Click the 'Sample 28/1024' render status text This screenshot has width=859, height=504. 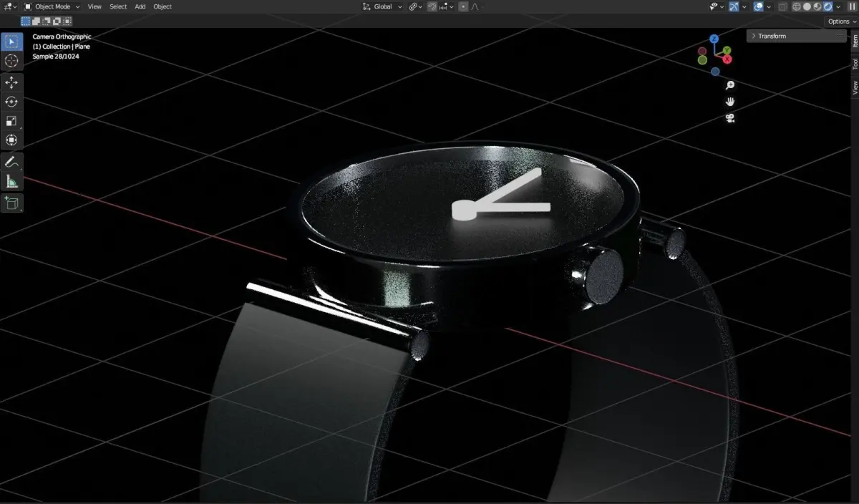pos(56,57)
